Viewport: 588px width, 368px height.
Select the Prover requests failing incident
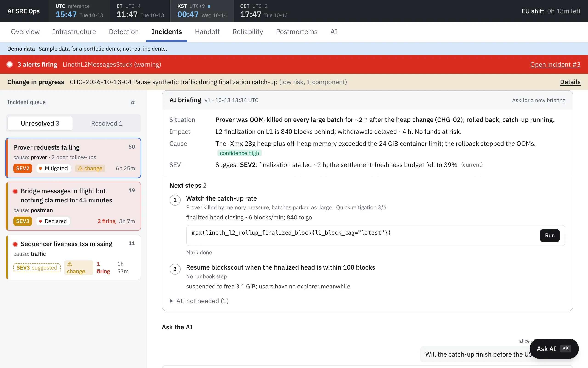tap(73, 158)
